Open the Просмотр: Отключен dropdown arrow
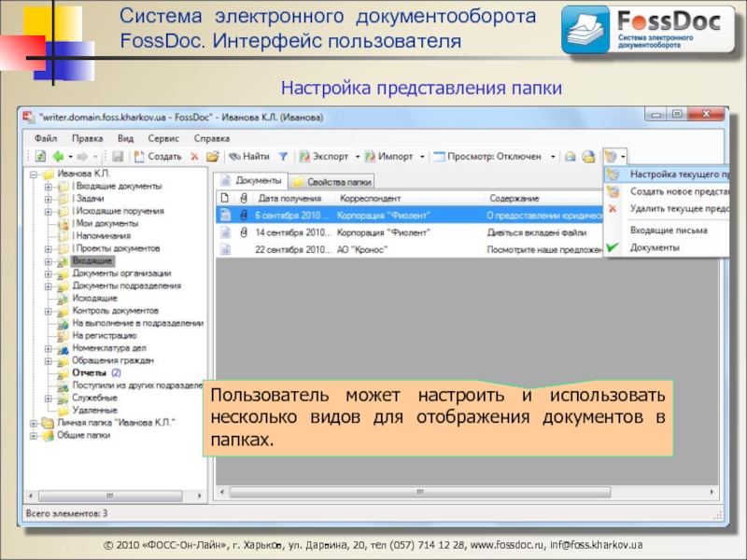Screen dimensions: 747x560 pyautogui.click(x=553, y=156)
